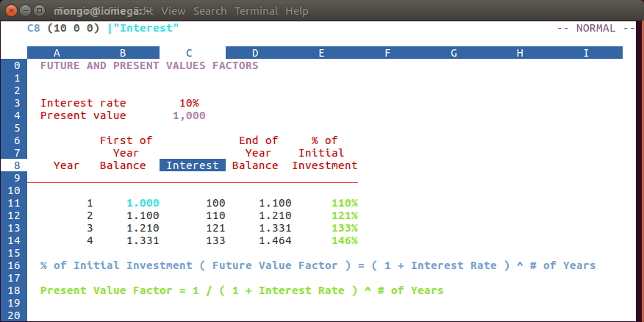
Task: Select year 2 cell in row 12
Action: click(90, 215)
